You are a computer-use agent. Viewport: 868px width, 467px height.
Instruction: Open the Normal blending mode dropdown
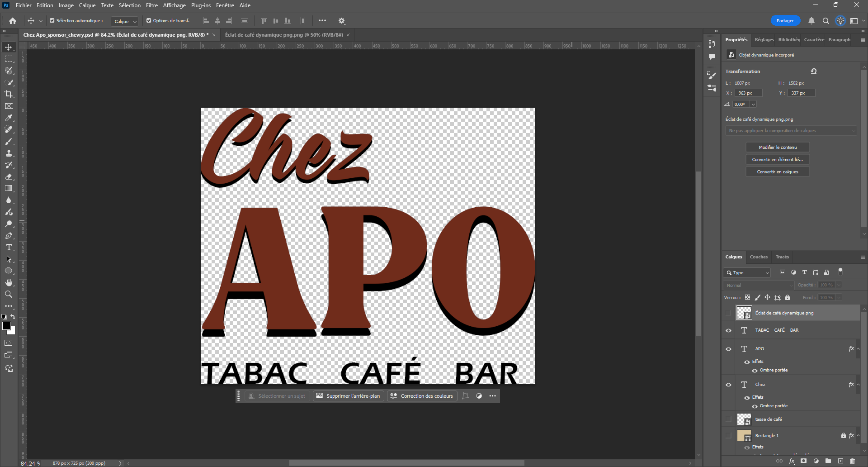tap(759, 285)
